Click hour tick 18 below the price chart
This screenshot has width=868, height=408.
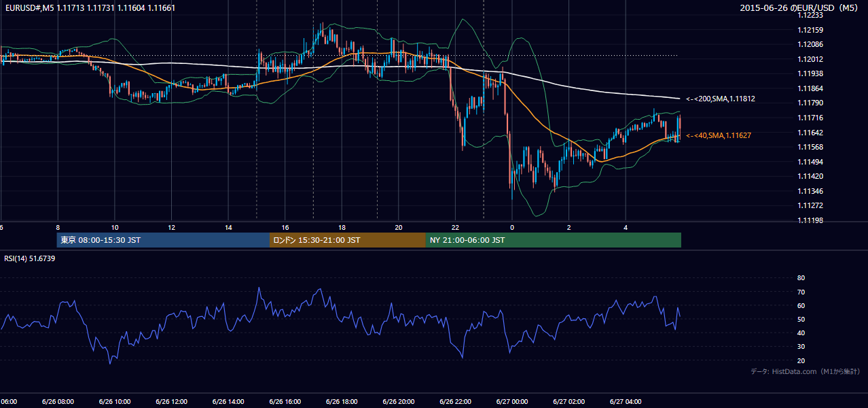342,227
